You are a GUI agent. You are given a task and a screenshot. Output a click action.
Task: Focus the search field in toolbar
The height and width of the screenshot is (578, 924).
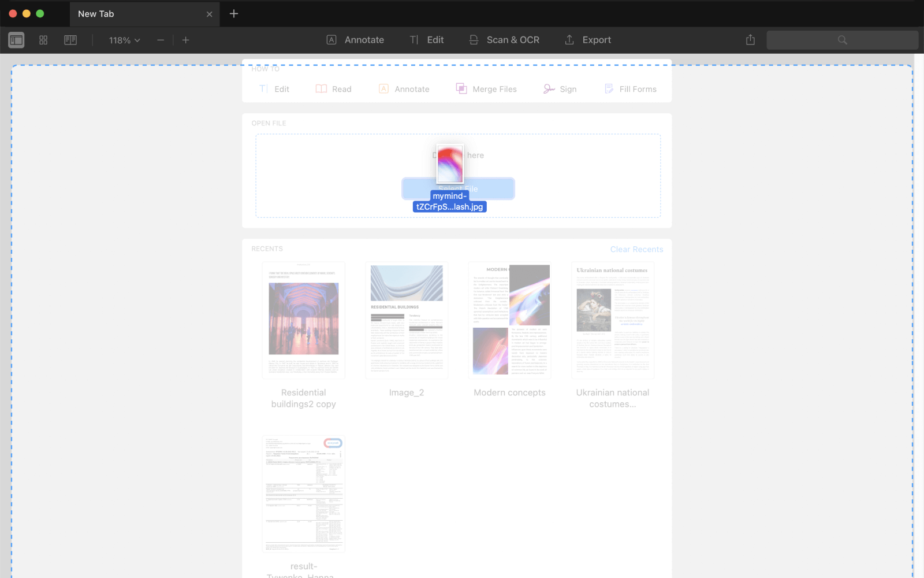(x=842, y=40)
